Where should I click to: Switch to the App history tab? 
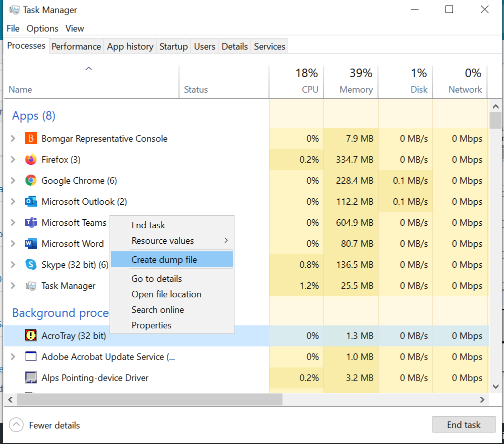coord(130,47)
